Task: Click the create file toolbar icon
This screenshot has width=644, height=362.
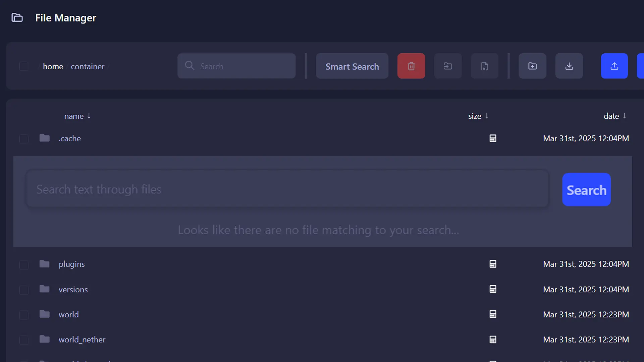Action: click(484, 66)
